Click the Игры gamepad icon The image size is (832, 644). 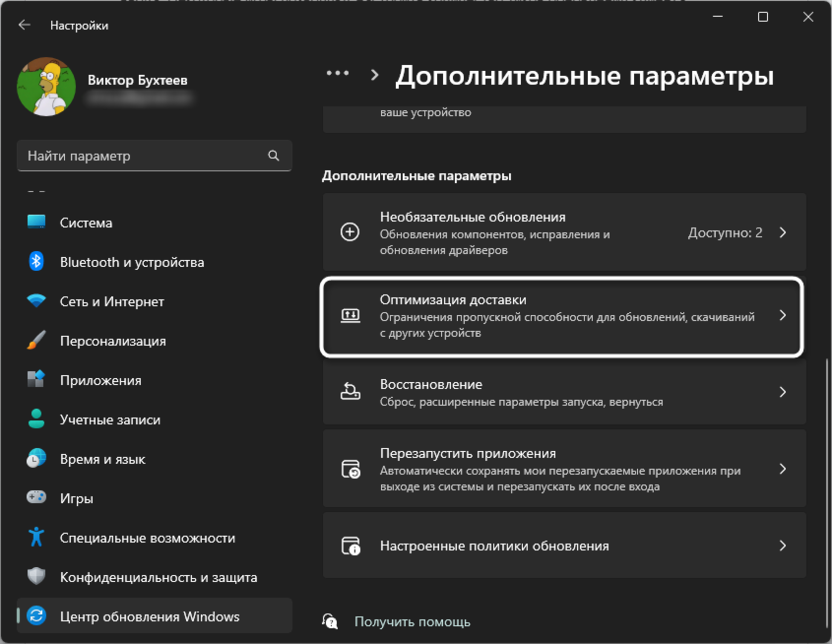coord(36,498)
